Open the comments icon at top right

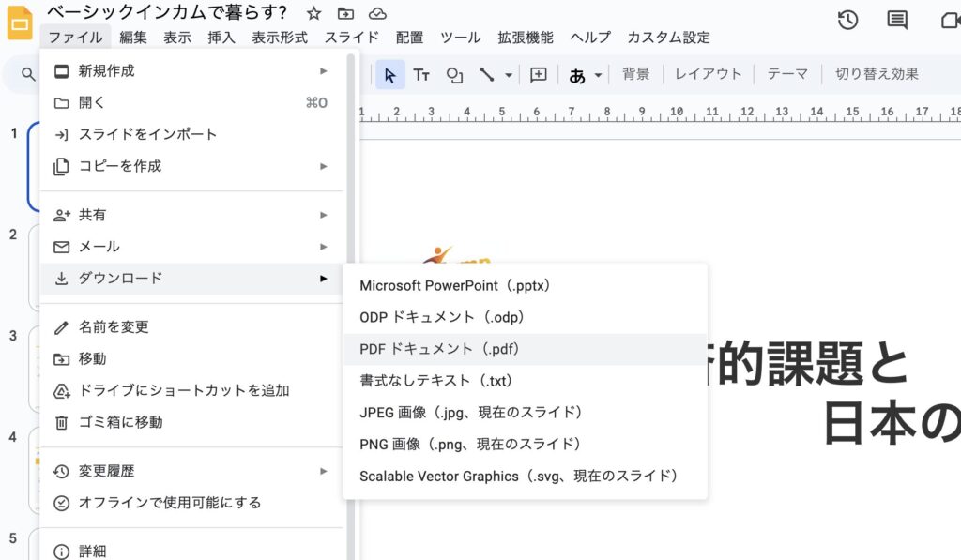pyautogui.click(x=897, y=20)
